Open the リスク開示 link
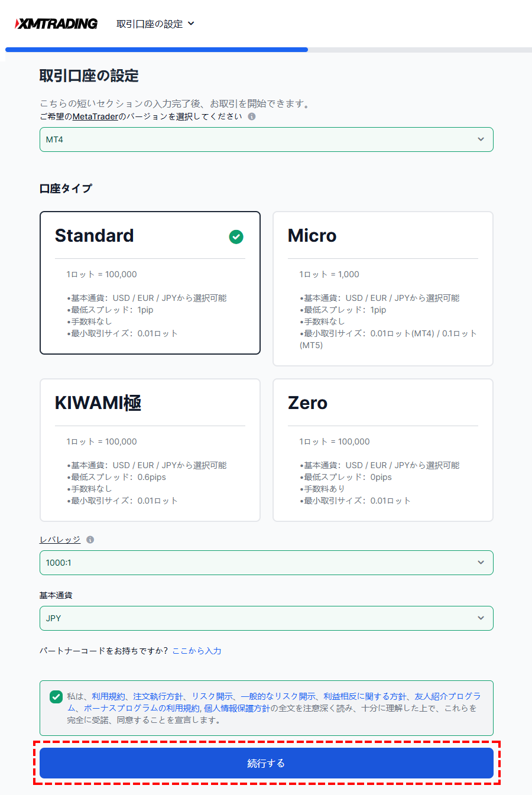Image resolution: width=532 pixels, height=795 pixels. pyautogui.click(x=212, y=696)
